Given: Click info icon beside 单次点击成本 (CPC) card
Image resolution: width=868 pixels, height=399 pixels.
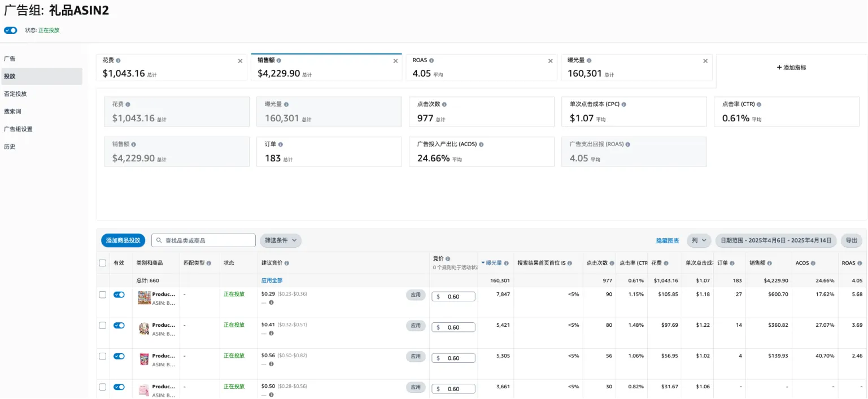Looking at the screenshot, I should [x=623, y=104].
